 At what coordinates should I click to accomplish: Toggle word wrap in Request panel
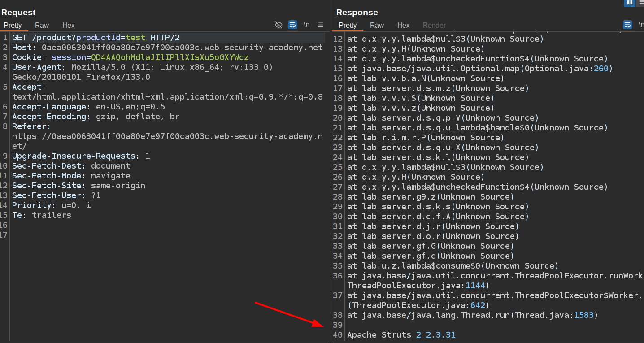pyautogui.click(x=292, y=25)
